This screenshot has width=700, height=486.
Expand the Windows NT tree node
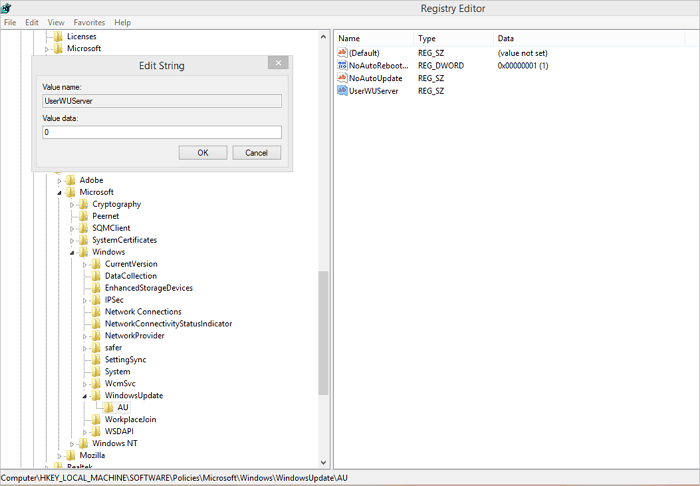[73, 444]
